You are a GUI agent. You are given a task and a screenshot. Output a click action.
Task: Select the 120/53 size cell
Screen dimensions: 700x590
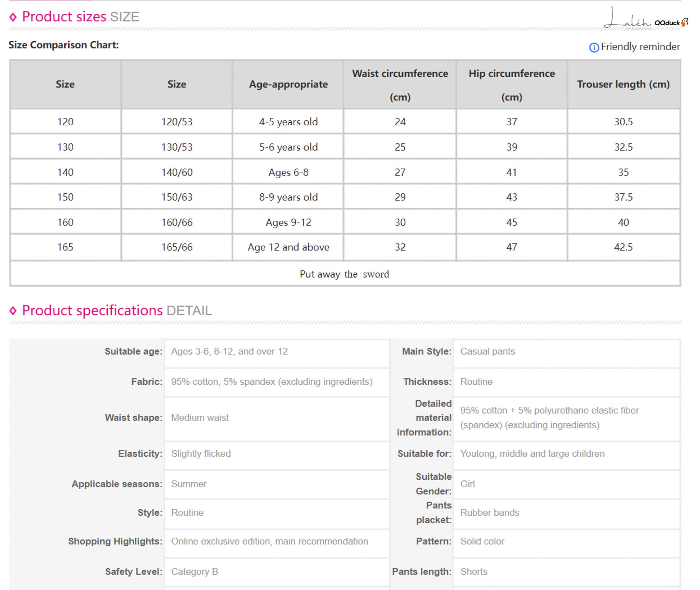[x=177, y=122]
